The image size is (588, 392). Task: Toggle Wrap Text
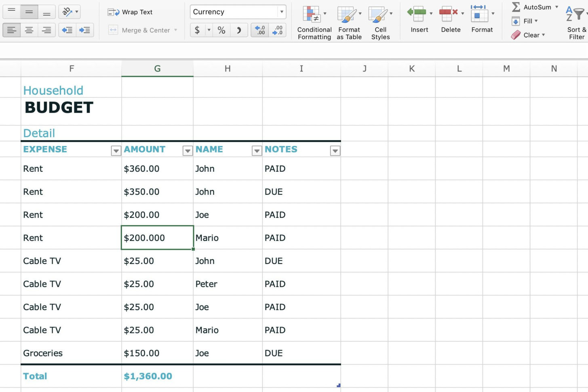tap(129, 12)
